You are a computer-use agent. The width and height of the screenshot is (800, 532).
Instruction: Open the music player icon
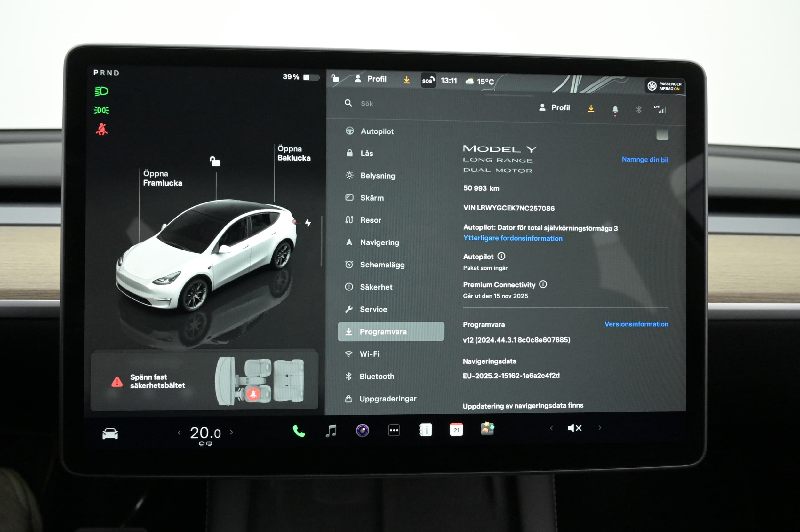[331, 431]
